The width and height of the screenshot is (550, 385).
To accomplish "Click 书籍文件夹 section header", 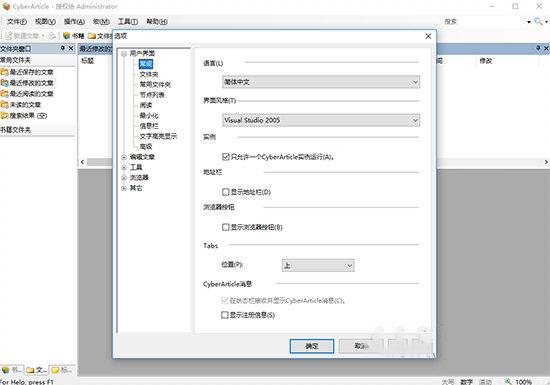I will [x=38, y=130].
